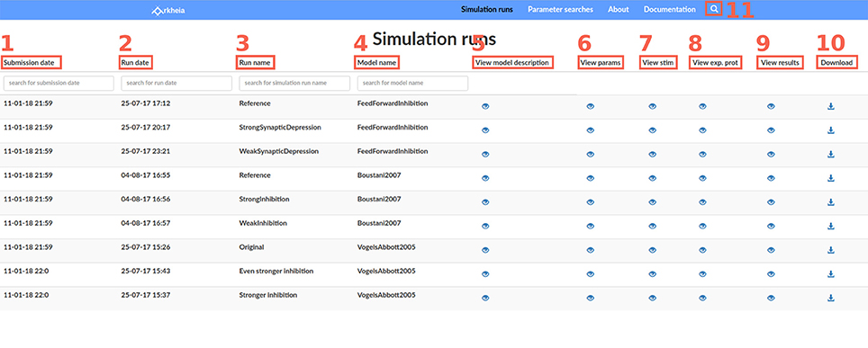Sort by Submission date column header
This screenshot has height=348, width=868.
point(30,63)
